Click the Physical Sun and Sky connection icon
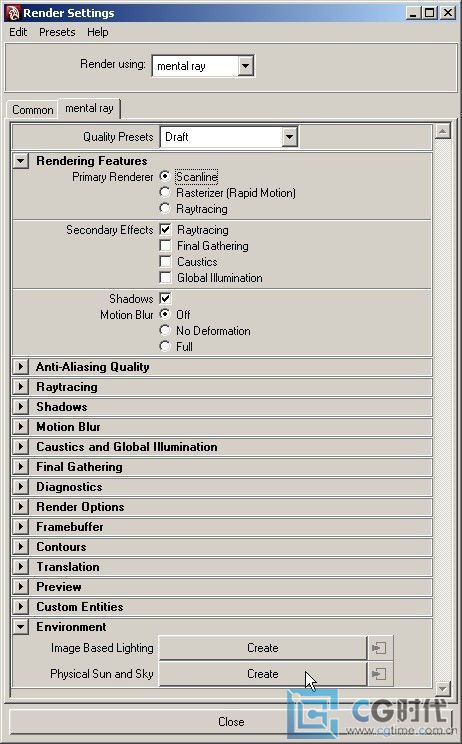Viewport: 462px width, 744px height. click(379, 674)
